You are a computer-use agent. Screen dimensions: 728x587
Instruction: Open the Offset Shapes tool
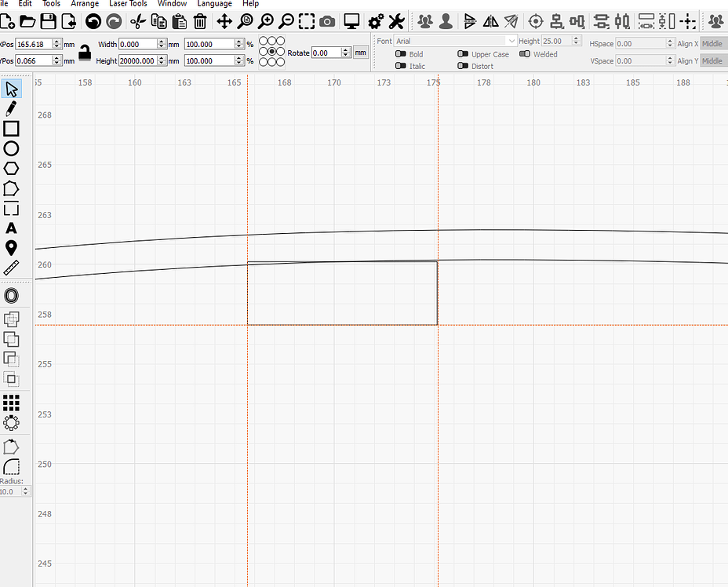(11, 296)
